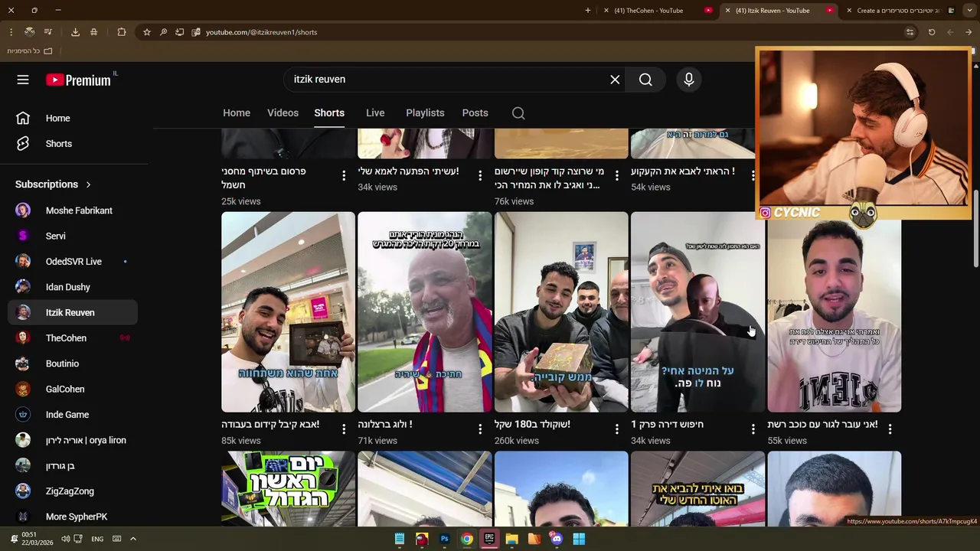Click the browser address bar URL
Viewport: 980px width, 551px height.
(261, 32)
